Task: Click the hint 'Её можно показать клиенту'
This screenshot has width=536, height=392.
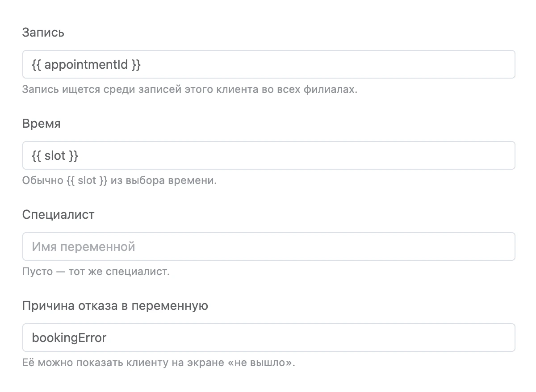Action: pos(159,363)
